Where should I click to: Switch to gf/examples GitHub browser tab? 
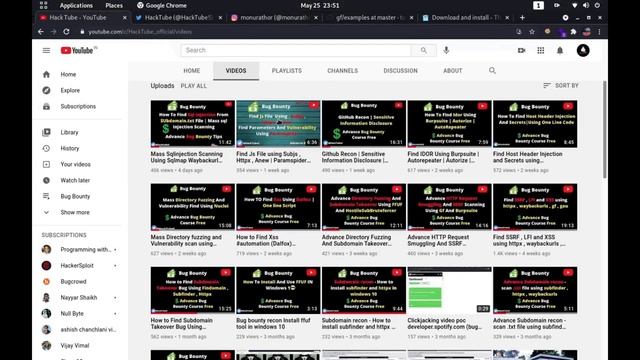click(x=370, y=18)
